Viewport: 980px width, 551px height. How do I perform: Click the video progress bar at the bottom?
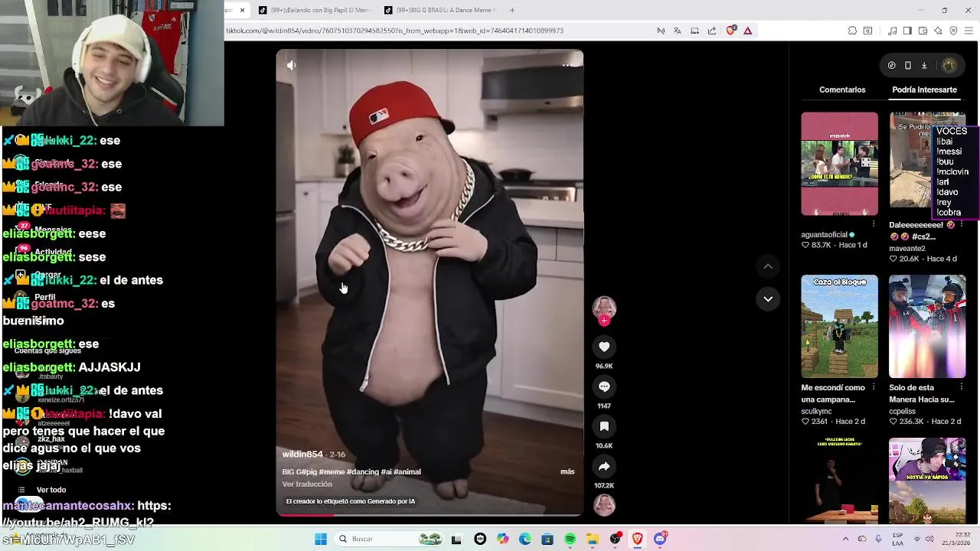point(430,514)
